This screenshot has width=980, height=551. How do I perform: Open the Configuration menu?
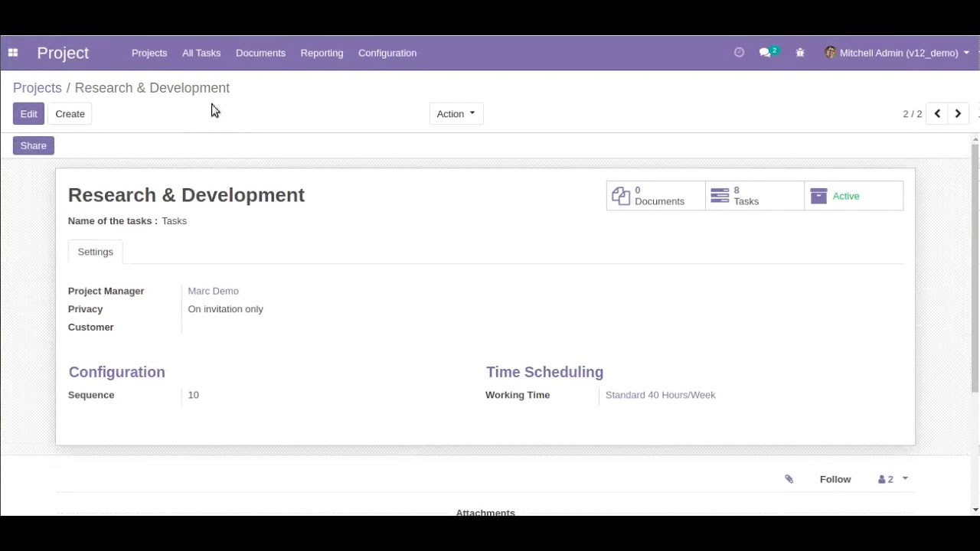[x=387, y=53]
